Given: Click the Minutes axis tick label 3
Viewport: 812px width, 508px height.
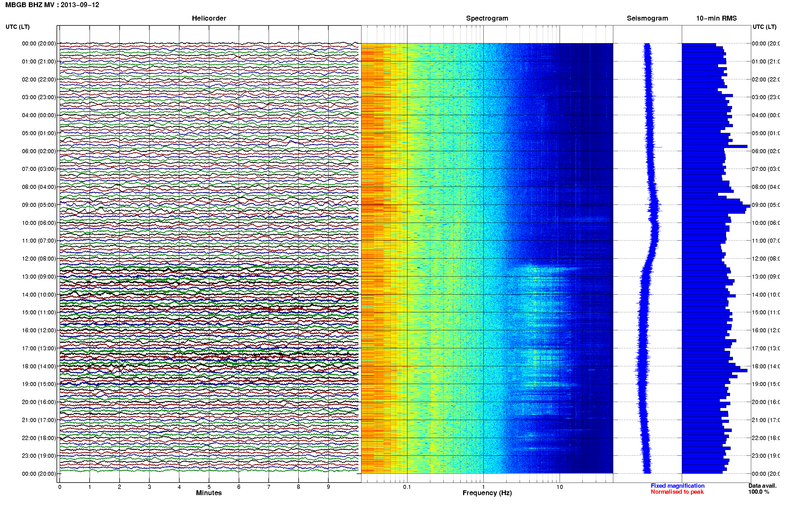Looking at the screenshot, I should 149,487.
